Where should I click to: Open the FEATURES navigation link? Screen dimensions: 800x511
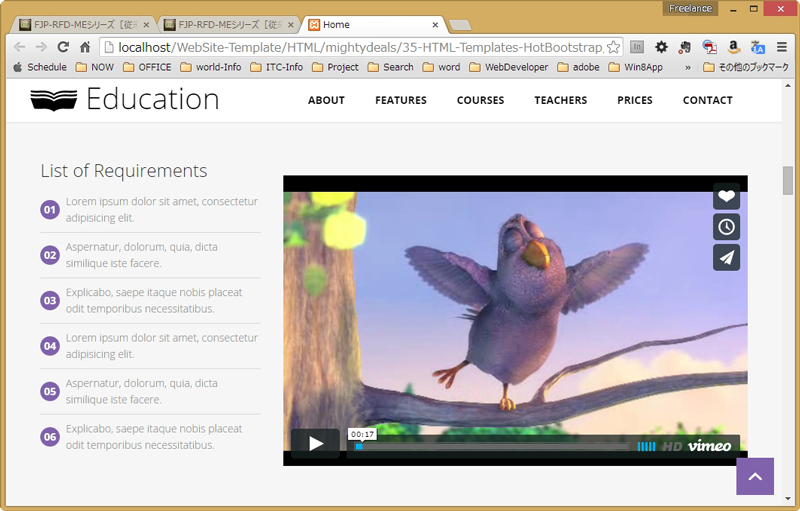click(401, 100)
